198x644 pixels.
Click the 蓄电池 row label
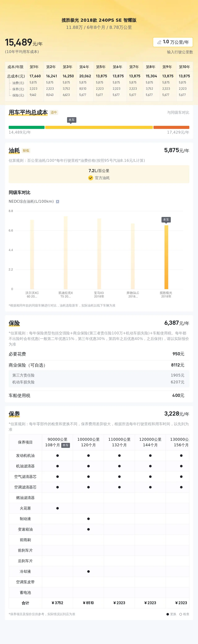click(25, 593)
